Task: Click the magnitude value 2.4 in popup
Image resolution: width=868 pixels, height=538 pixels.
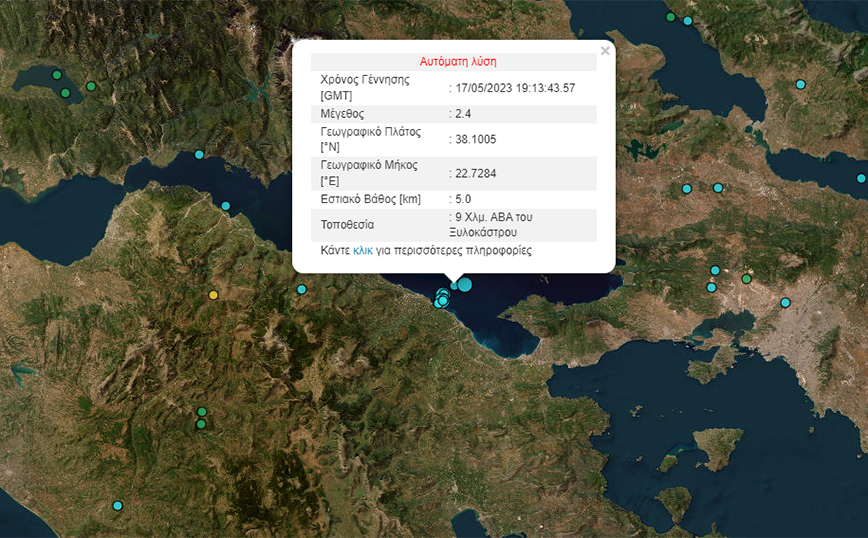Action: point(462,114)
